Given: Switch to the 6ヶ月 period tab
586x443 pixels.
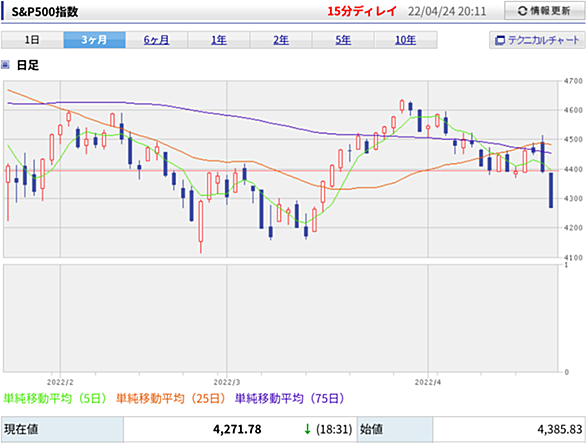Looking at the screenshot, I should [x=157, y=40].
